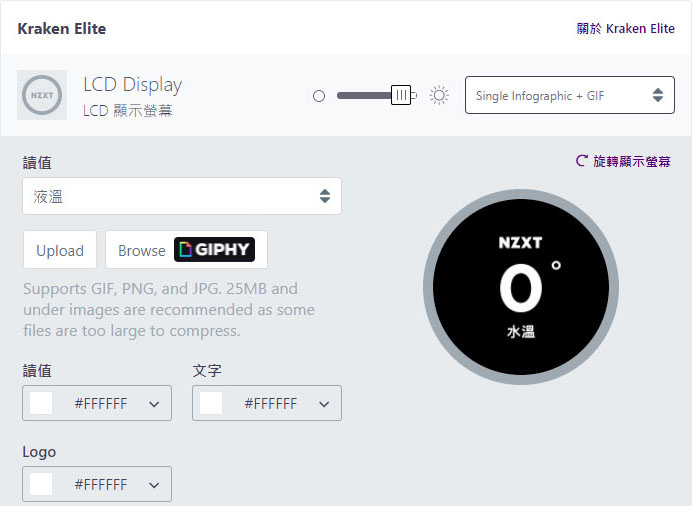Click the low brightness circle icon
Screen dimensions: 692x506
click(x=319, y=96)
